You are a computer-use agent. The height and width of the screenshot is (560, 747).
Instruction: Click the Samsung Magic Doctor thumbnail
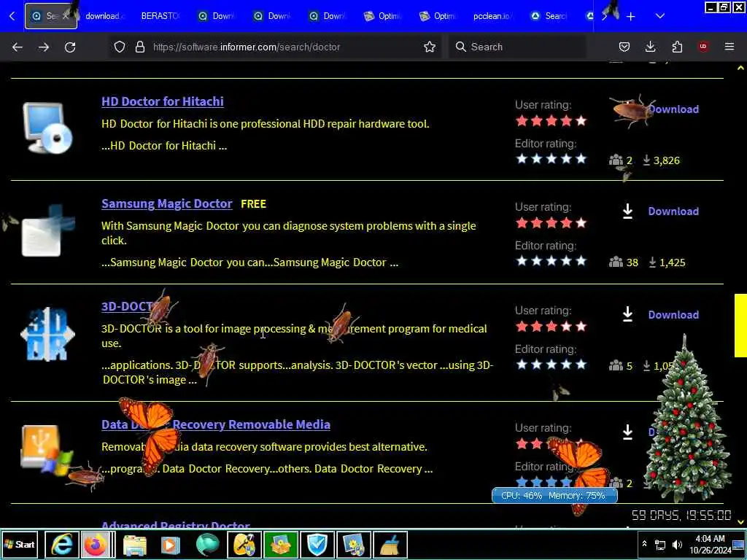tap(47, 231)
